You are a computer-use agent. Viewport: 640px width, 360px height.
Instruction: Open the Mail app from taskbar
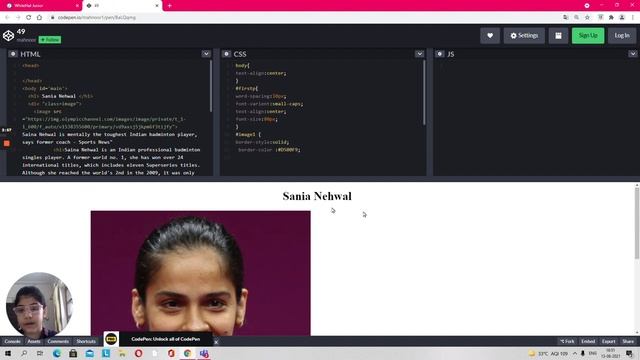click(x=89, y=353)
